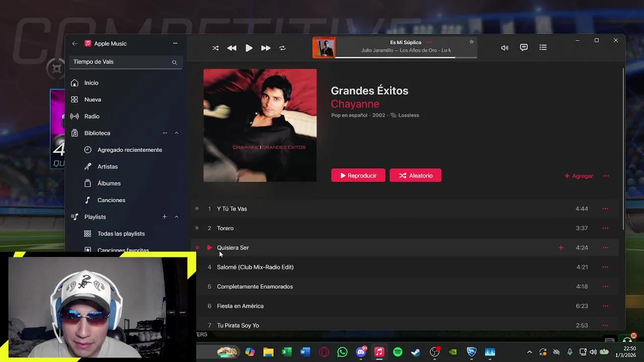Image resolution: width=644 pixels, height=362 pixels.
Task: Open options for Es Mi Súplica
Action: (429, 42)
